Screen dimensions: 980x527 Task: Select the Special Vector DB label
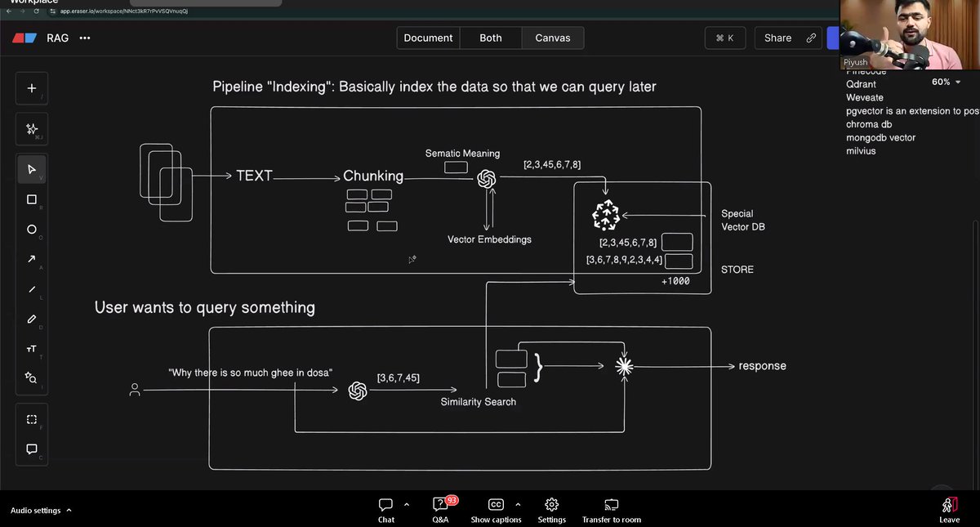click(x=742, y=220)
